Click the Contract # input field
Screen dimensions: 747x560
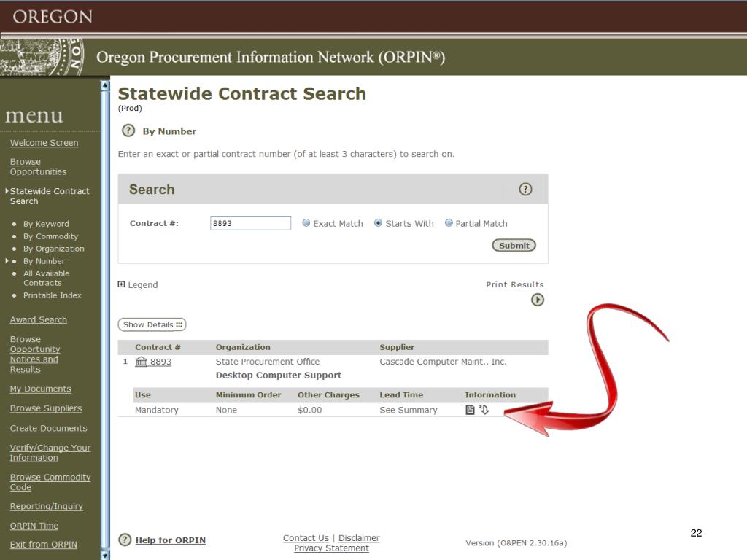coord(251,223)
